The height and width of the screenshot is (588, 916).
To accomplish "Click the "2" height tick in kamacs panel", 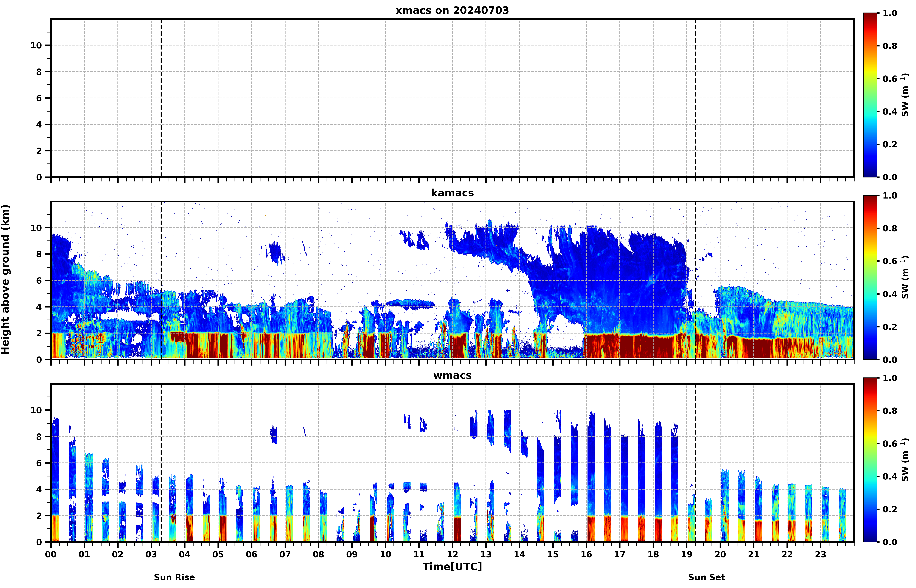I will (39, 333).
